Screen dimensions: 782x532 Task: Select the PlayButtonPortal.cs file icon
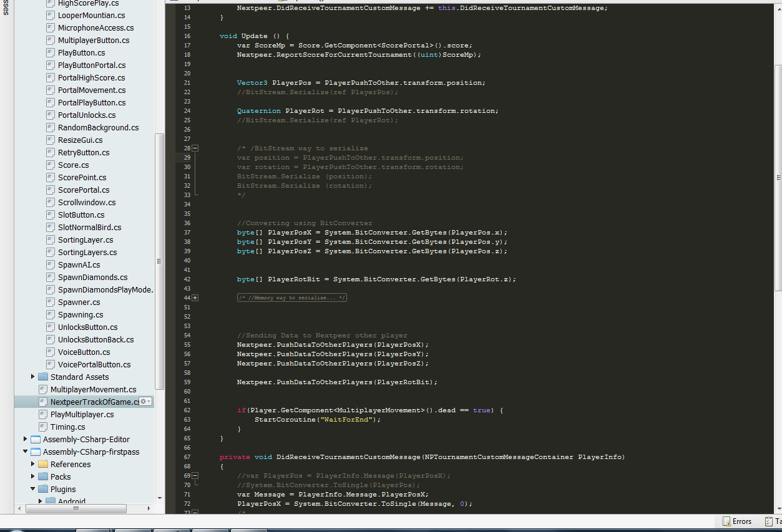click(51, 65)
